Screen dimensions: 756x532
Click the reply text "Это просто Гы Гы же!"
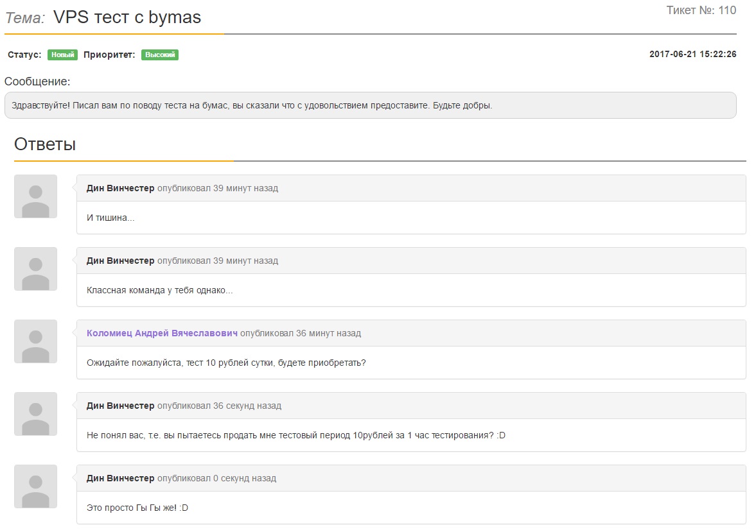pyautogui.click(x=137, y=508)
